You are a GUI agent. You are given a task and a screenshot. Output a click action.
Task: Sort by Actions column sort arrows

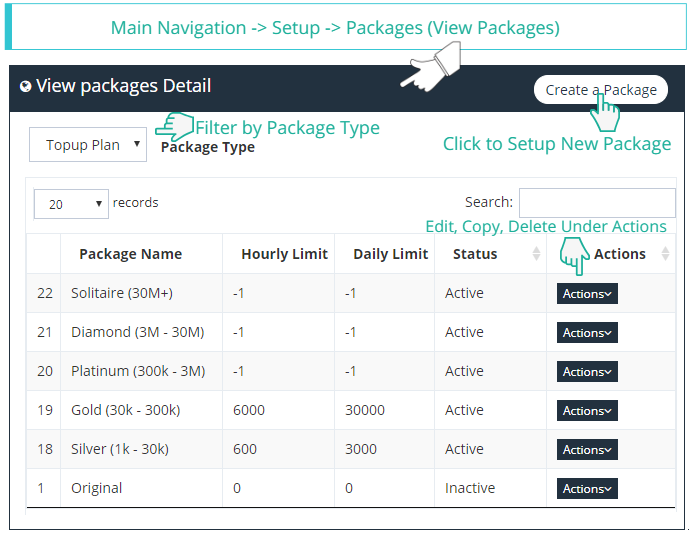coord(666,254)
